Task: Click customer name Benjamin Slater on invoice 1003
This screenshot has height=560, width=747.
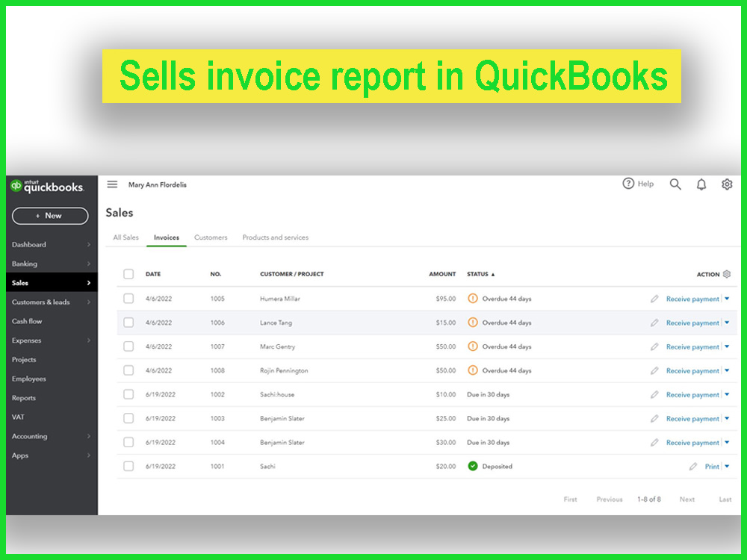Action: [282, 418]
